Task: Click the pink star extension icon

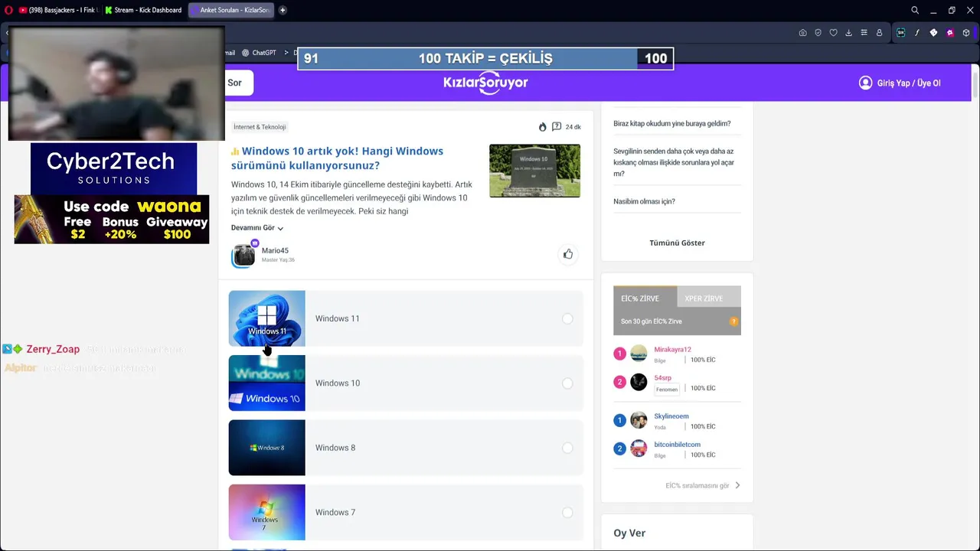Action: point(950,33)
